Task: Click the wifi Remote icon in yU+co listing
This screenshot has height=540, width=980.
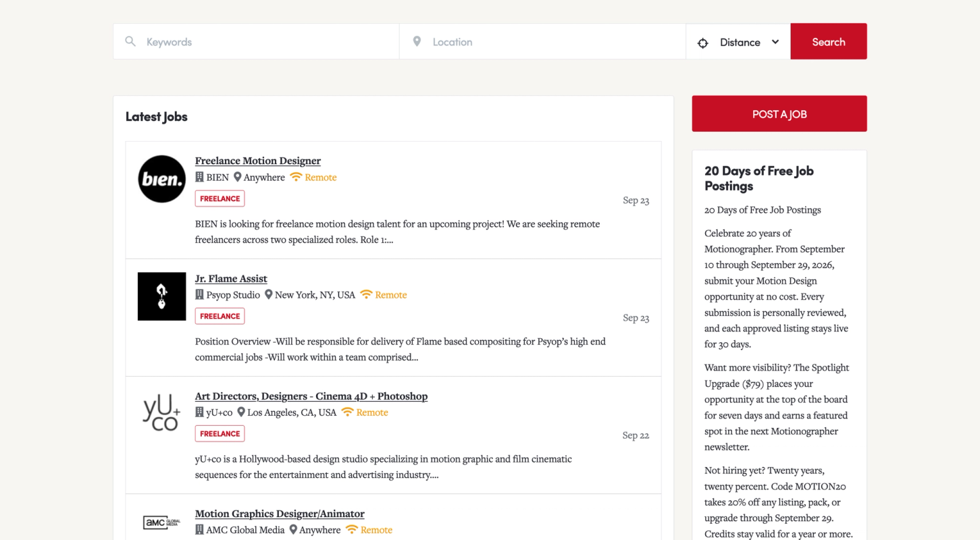Action: [x=347, y=412]
